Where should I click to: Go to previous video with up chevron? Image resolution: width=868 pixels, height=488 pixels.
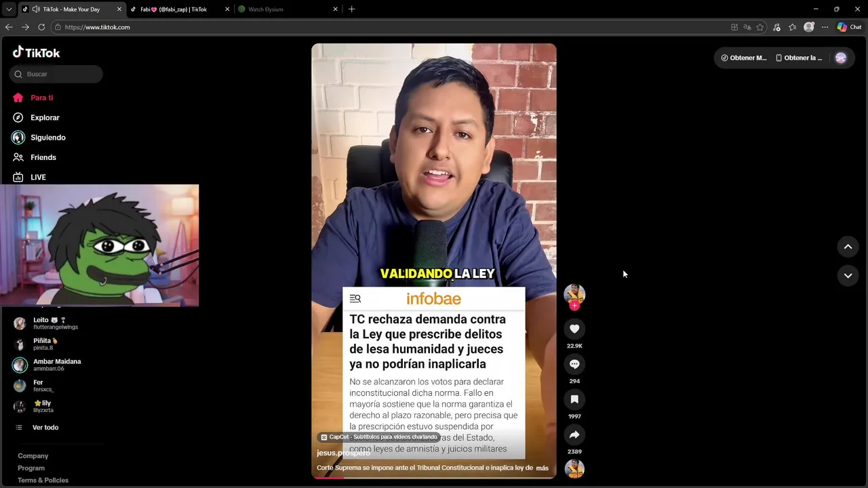pos(848,247)
